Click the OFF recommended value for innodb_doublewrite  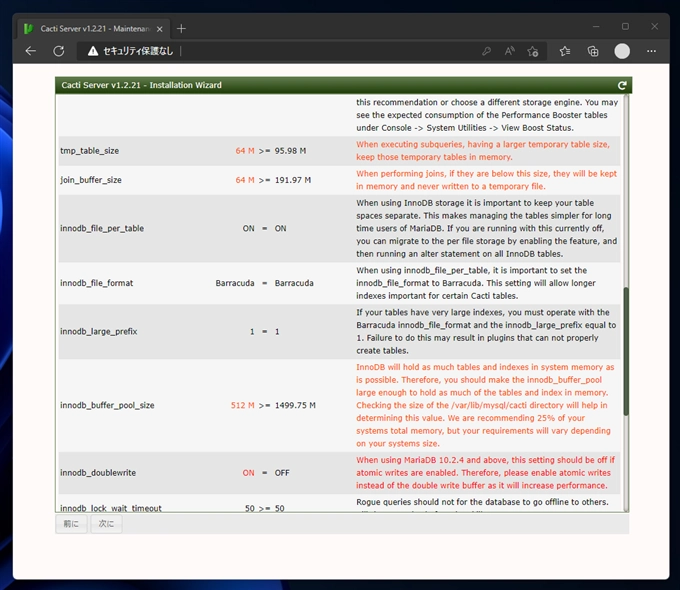282,473
